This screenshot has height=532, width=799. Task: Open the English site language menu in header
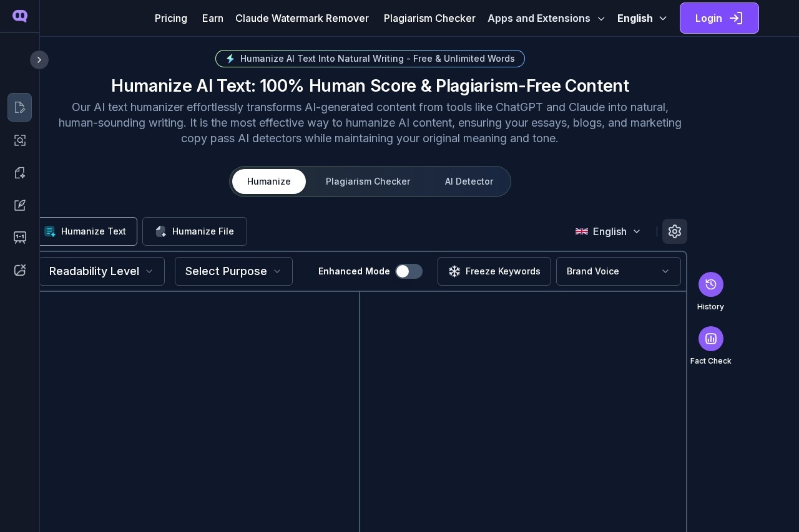(x=642, y=18)
